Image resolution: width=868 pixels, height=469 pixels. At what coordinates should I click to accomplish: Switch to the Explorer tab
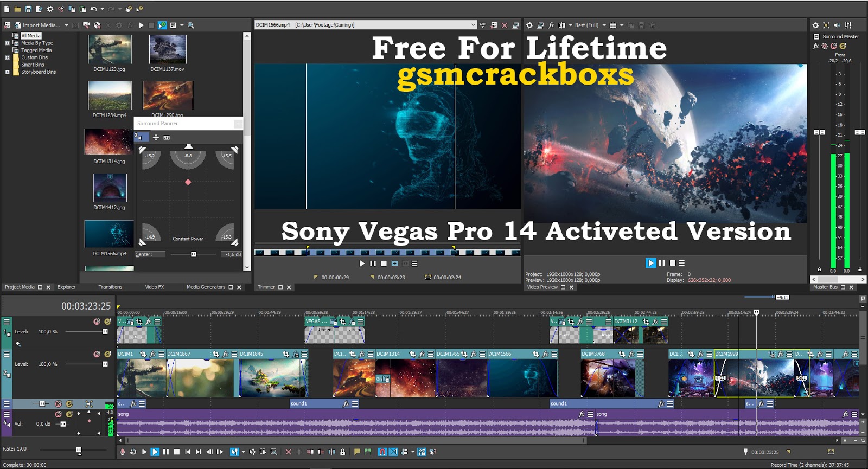(66, 287)
